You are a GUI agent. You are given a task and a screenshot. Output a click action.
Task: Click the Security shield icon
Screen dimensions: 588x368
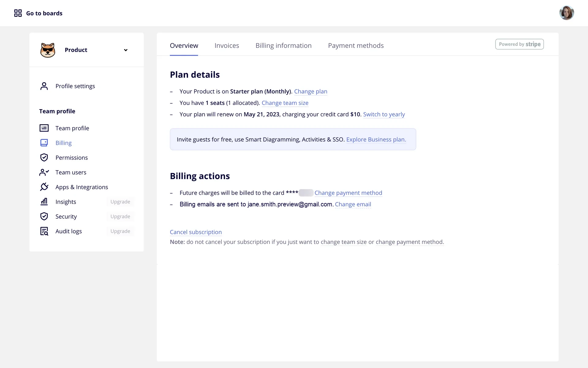pyautogui.click(x=44, y=217)
